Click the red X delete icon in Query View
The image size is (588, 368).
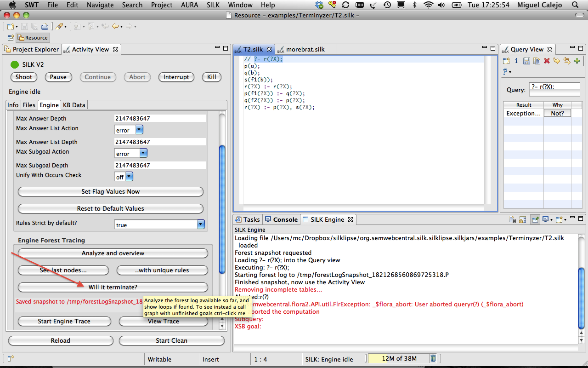[547, 61]
